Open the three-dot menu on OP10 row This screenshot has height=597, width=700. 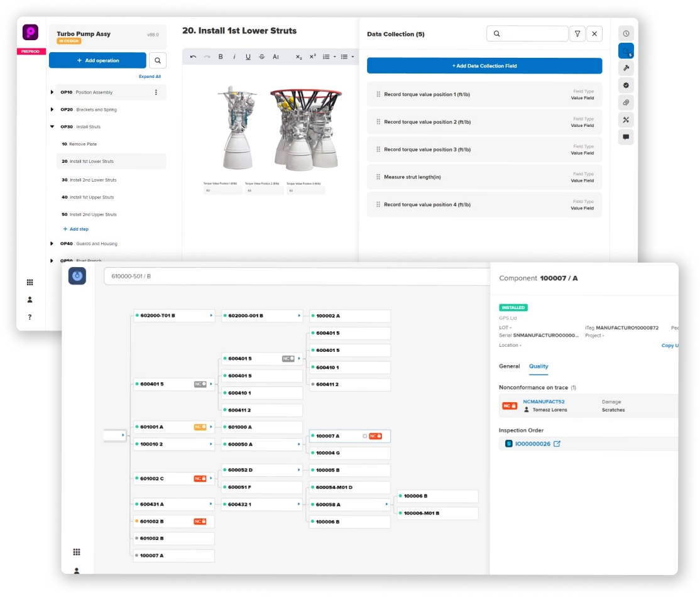(x=156, y=92)
